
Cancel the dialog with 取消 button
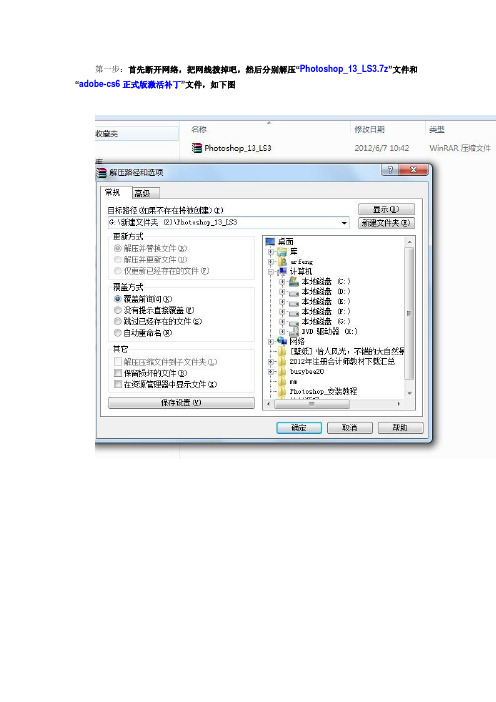[350, 428]
